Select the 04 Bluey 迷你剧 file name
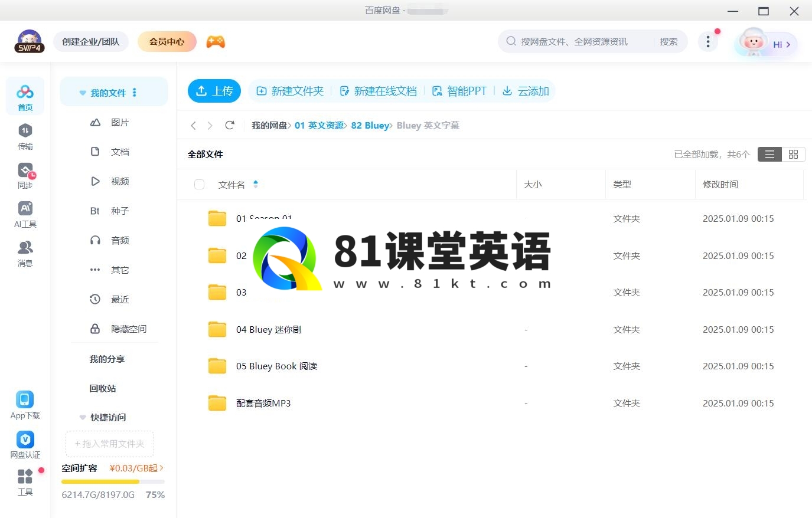 269,329
